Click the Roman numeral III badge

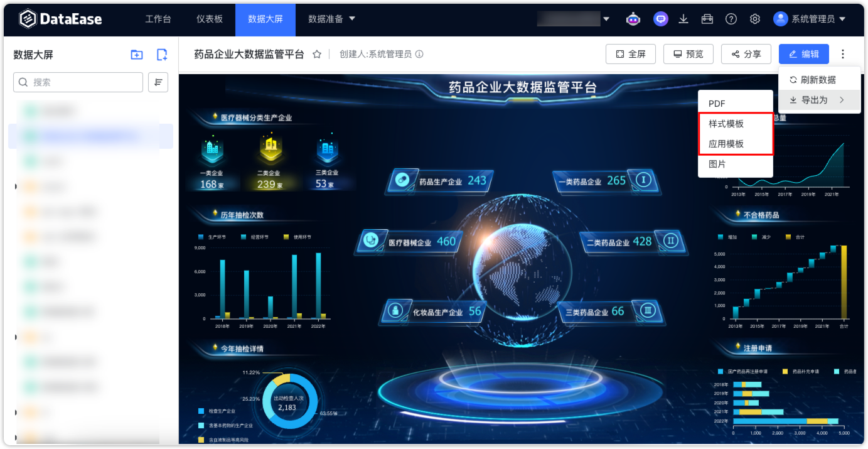click(x=648, y=310)
